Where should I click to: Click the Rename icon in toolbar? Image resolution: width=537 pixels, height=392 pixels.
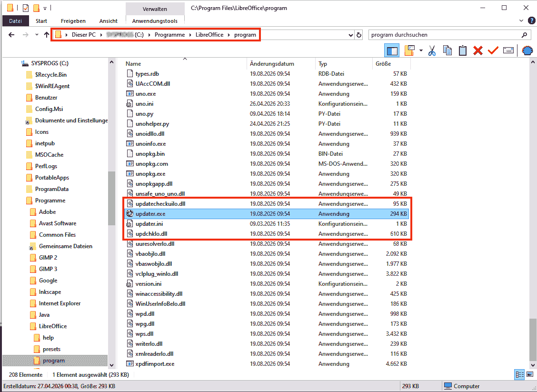coord(508,50)
